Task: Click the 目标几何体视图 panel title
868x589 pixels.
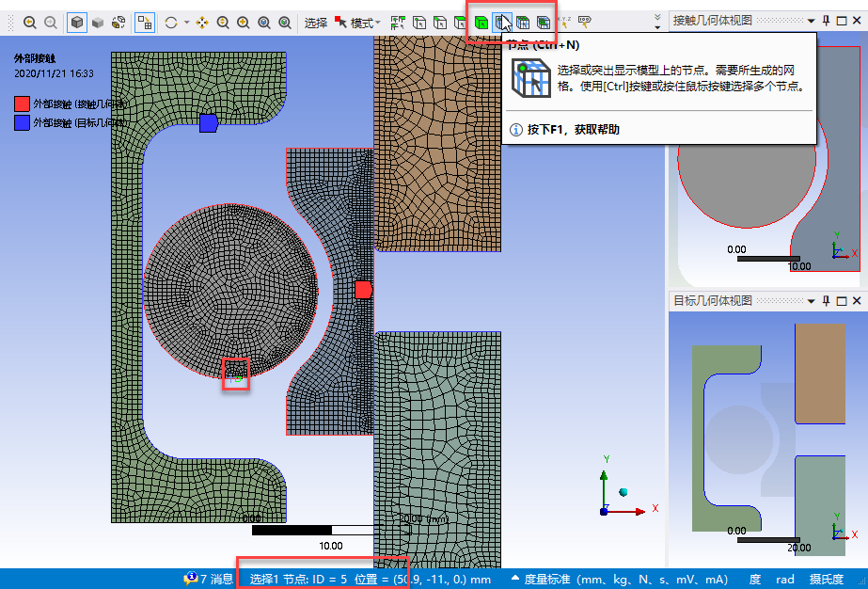Action: pyautogui.click(x=713, y=300)
